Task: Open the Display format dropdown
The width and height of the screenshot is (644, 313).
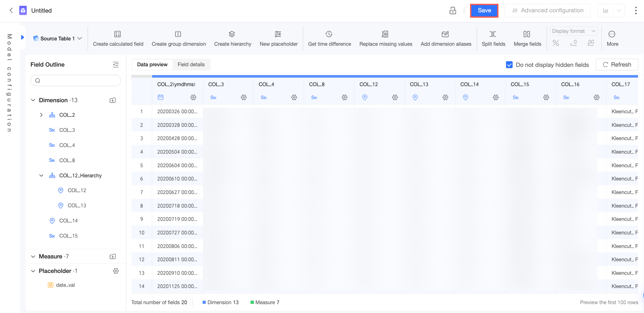Action: (574, 31)
